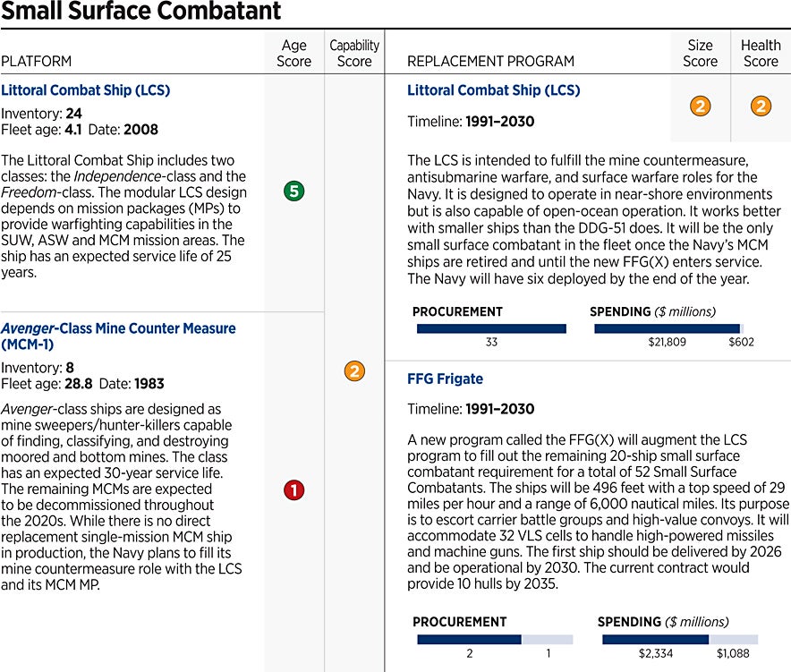Click the PLATFORM column header

tap(37, 62)
